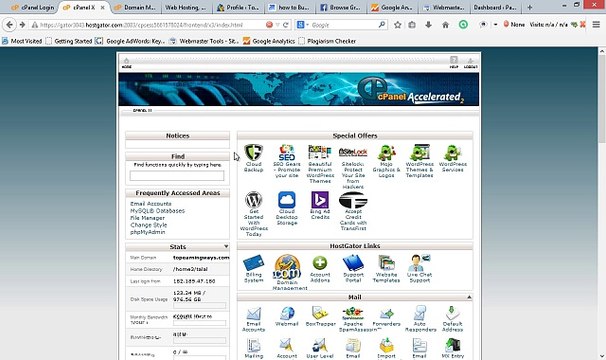
Task: Switch to the Dashboard - Pa... tab
Action: click(495, 7)
